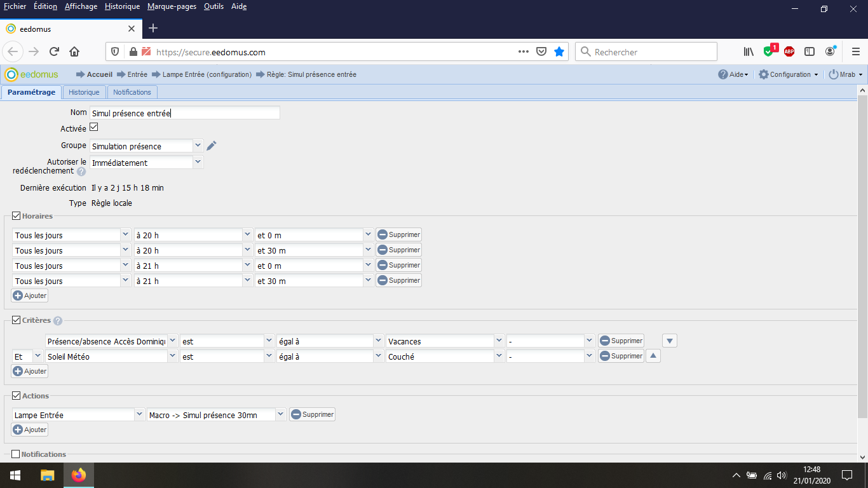868x488 pixels.
Task: Select the Paramétrage tab
Action: (x=31, y=92)
